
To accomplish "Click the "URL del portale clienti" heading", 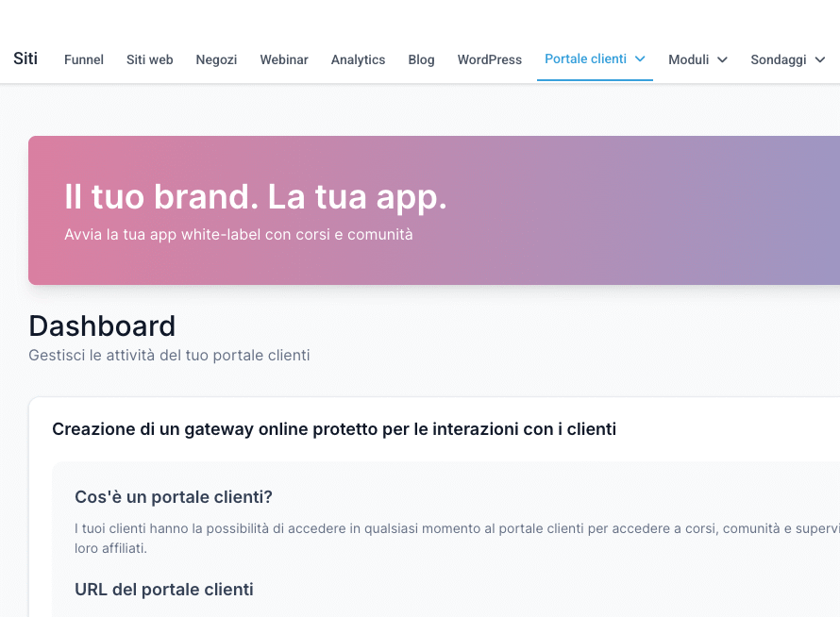I will pos(163,590).
